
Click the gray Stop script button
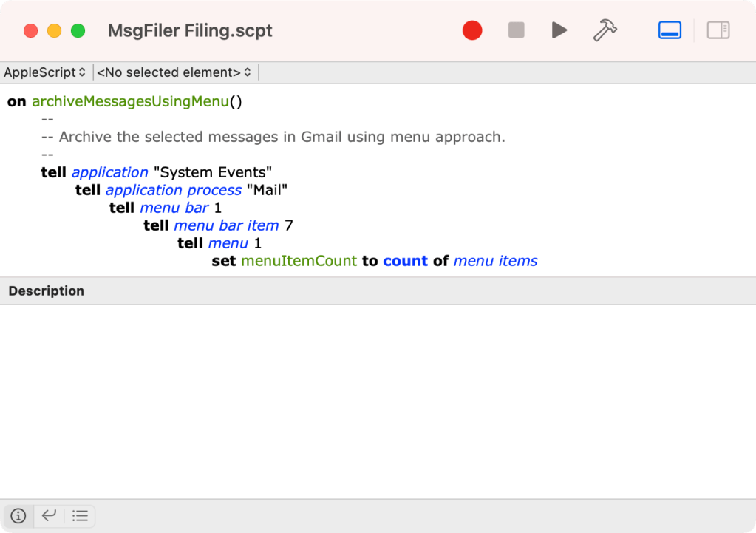[516, 30]
